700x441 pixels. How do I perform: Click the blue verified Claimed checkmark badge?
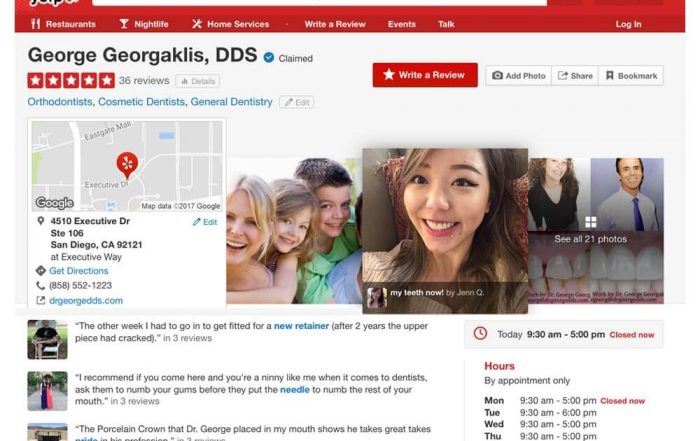click(269, 58)
